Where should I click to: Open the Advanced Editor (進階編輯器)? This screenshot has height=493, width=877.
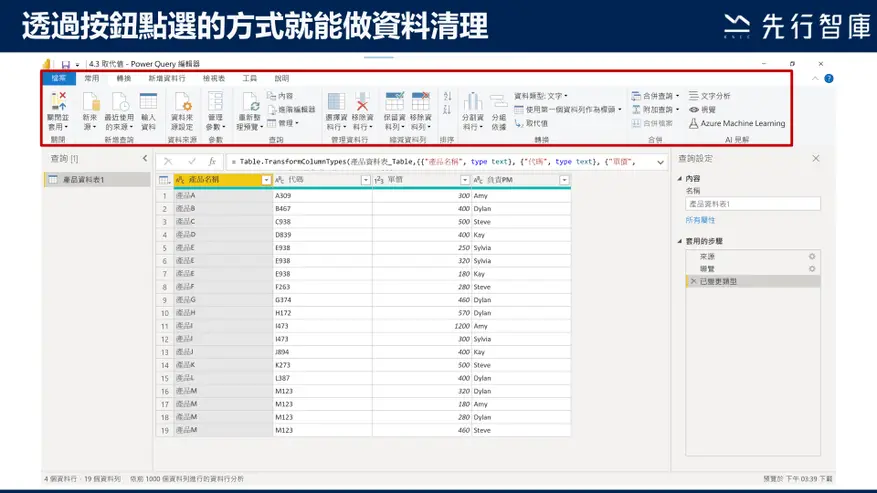tap(291, 110)
